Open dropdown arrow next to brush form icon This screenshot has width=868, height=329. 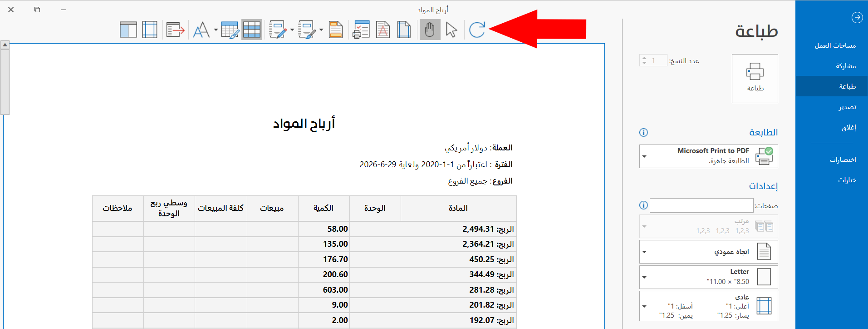(x=321, y=30)
